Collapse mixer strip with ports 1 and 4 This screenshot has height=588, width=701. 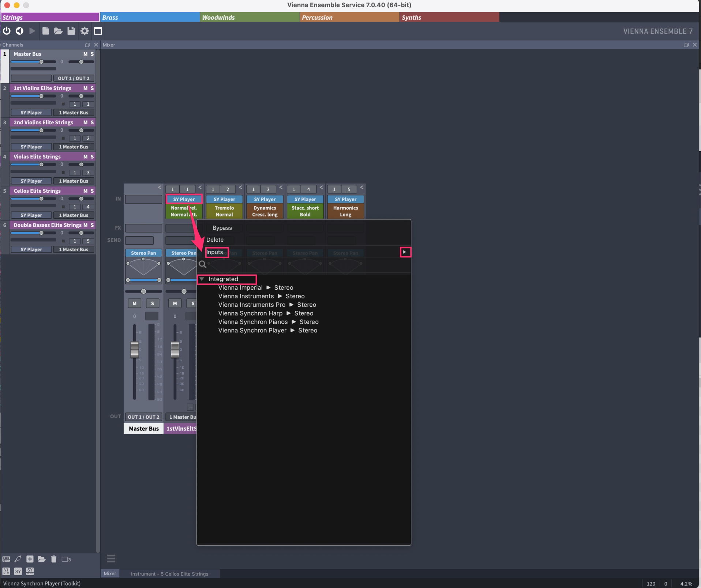pyautogui.click(x=321, y=188)
